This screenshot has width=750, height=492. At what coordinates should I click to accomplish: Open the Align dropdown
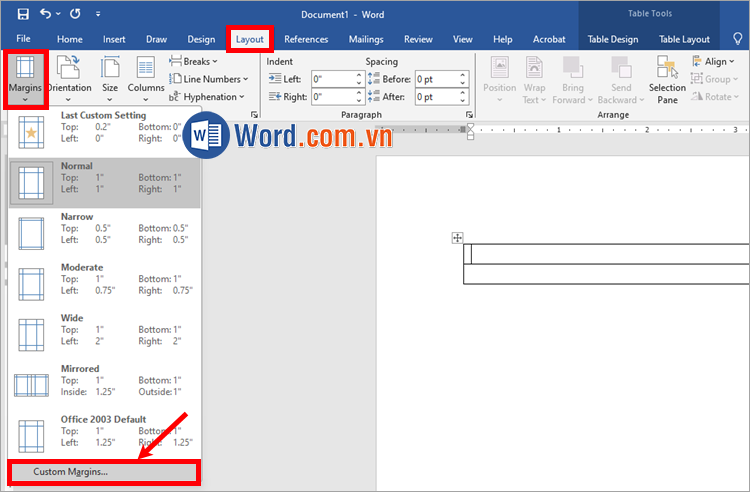click(713, 61)
